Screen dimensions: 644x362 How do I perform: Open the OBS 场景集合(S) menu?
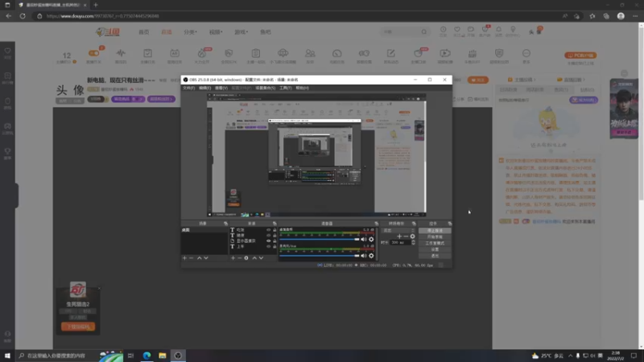[265, 88]
